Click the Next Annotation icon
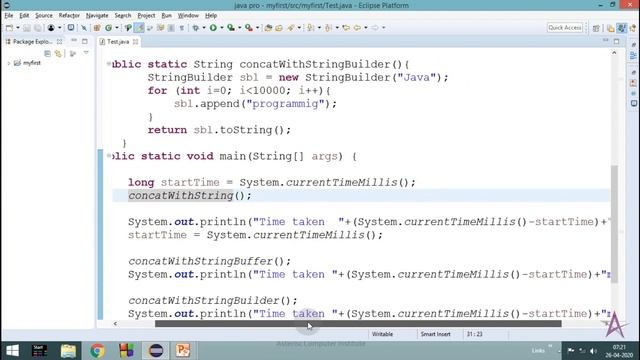Screen dimensions: 640x360 [311, 28]
